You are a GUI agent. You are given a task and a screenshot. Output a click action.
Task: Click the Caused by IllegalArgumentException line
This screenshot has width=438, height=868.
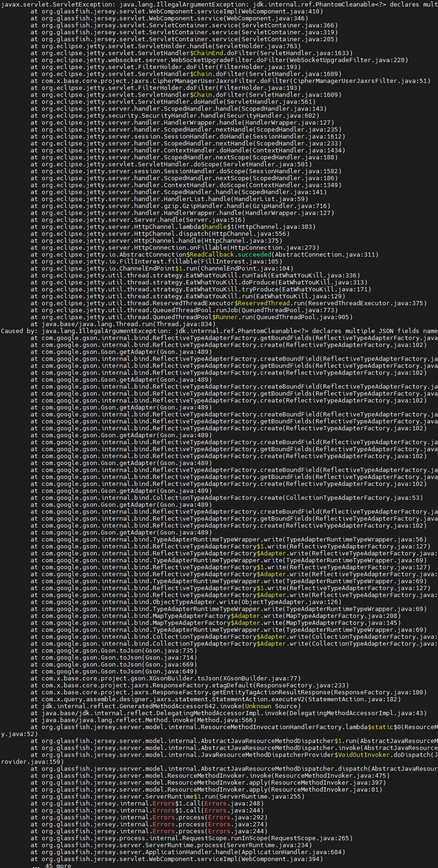pyautogui.click(x=219, y=331)
